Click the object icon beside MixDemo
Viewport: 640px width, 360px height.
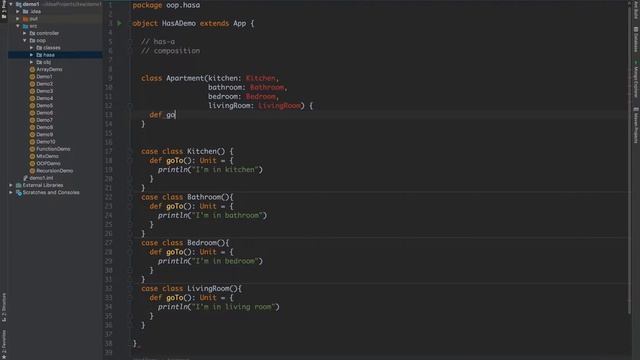pyautogui.click(x=32, y=156)
